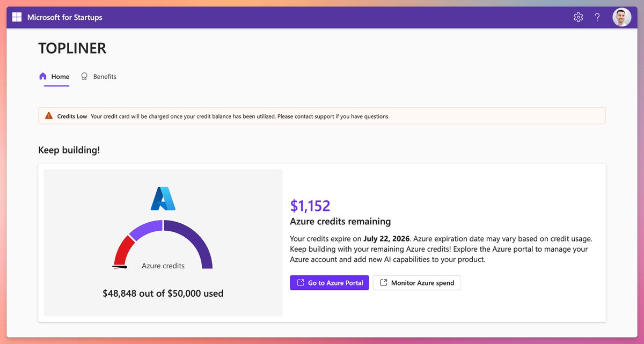The height and width of the screenshot is (344, 644).
Task: Click the Monitor Azure spend button
Action: click(416, 283)
